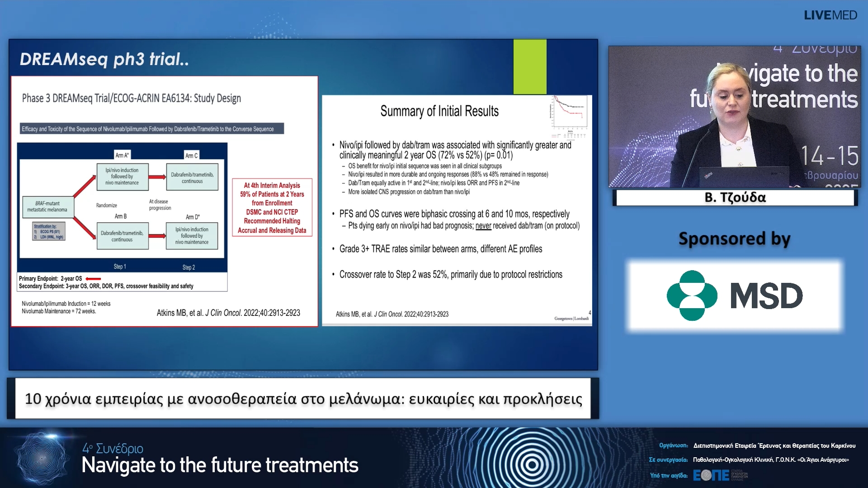
Task: Click the green MSD emblem symbol
Action: coord(692,296)
